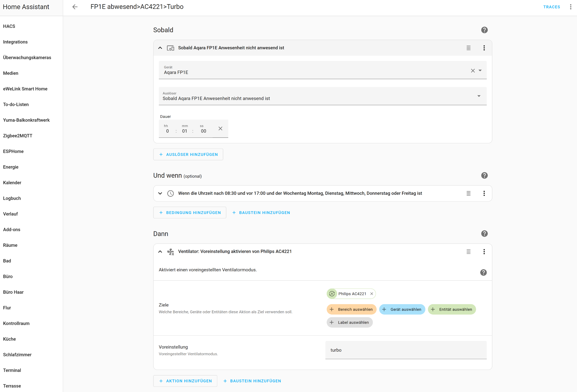Open three-dot menu of the Ventilator action
This screenshot has width=577, height=392.
point(484,252)
